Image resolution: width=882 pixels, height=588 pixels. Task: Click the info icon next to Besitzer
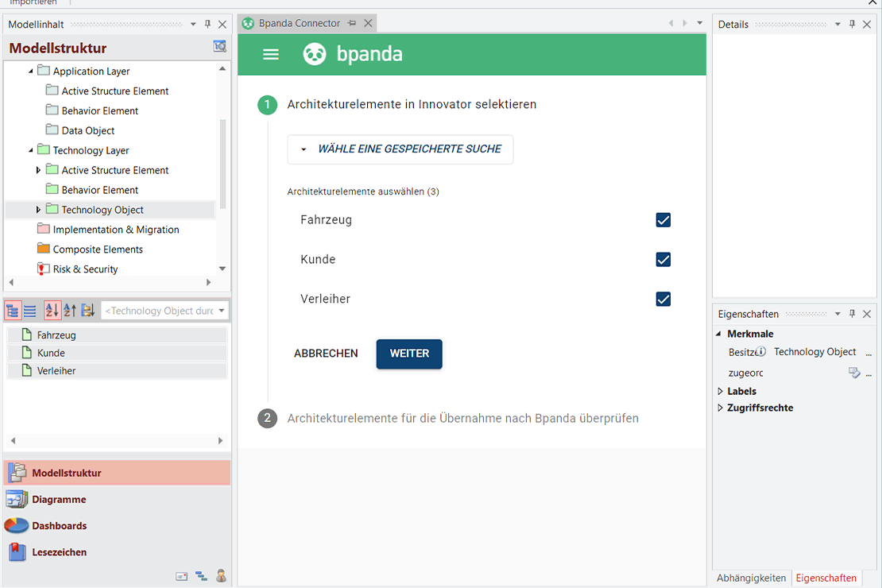[x=760, y=352]
